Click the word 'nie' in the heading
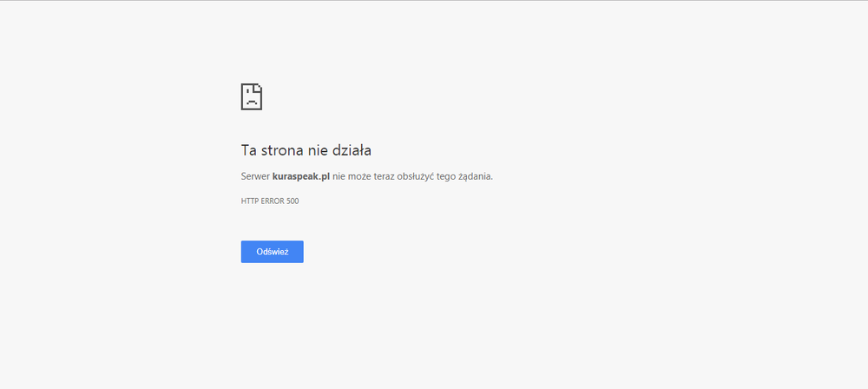Viewport: 868px width, 389px height. pos(317,150)
